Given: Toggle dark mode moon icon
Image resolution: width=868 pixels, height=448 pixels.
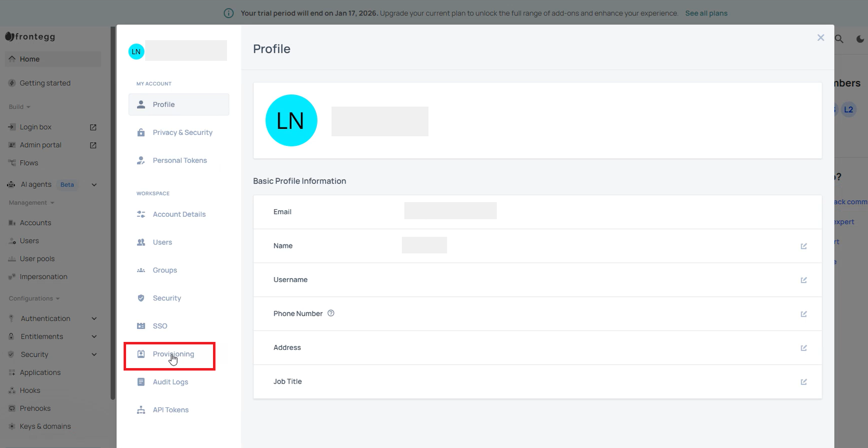Looking at the screenshot, I should (x=860, y=39).
